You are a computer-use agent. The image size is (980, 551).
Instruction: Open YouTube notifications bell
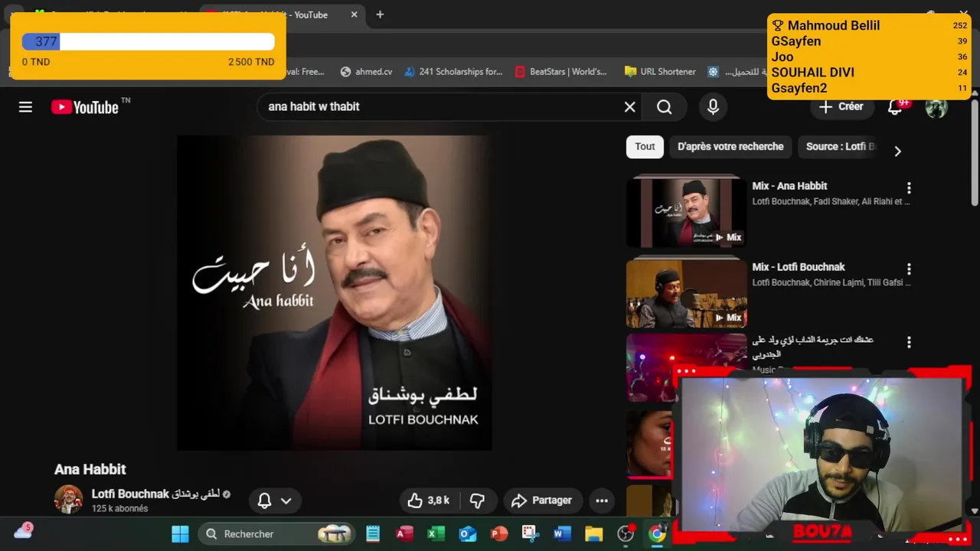coord(894,107)
